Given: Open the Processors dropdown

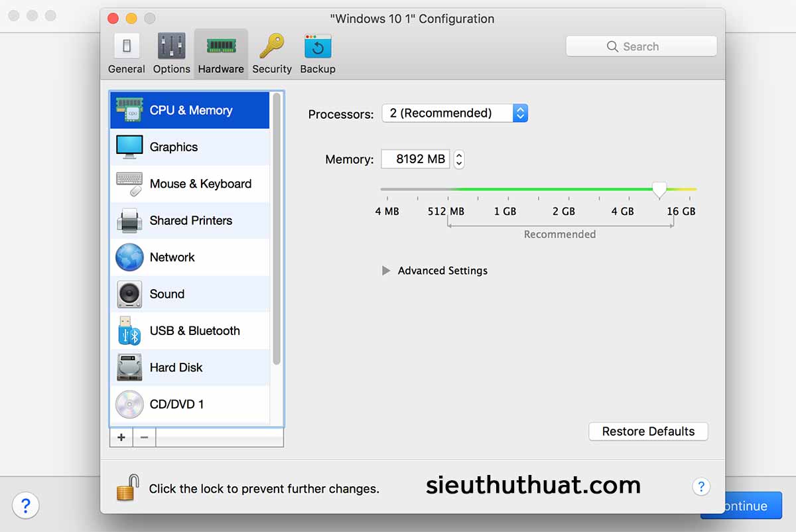Looking at the screenshot, I should (454, 113).
